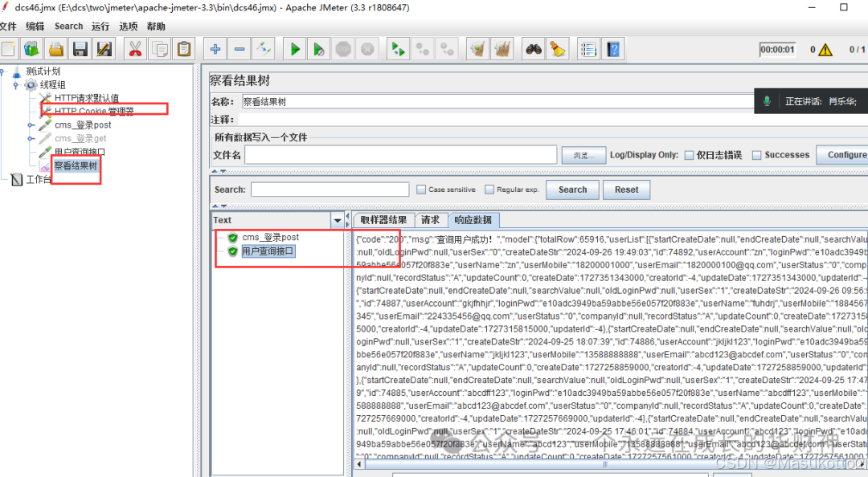This screenshot has height=477, width=868.
Task: Click the warning triangle error counter
Action: coord(825,50)
